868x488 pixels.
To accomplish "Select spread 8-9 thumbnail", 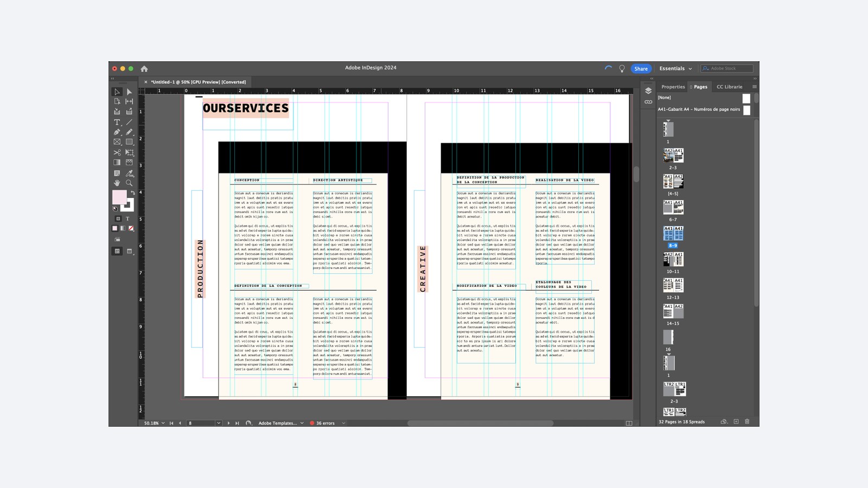I will 673,233.
